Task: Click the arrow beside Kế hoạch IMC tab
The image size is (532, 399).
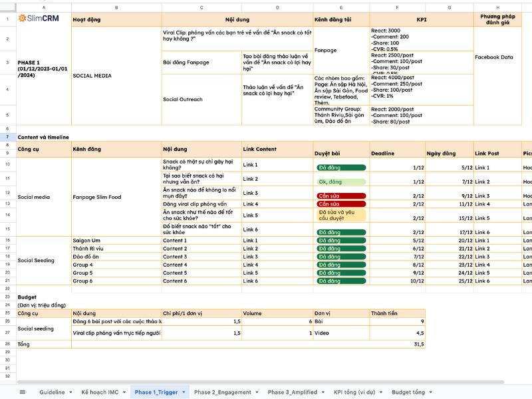Action: point(124,392)
